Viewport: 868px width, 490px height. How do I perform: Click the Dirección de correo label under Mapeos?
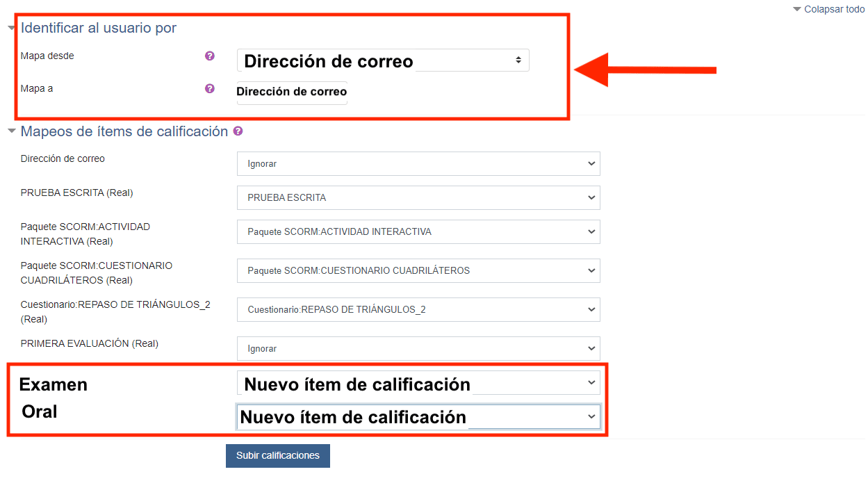[x=63, y=158]
